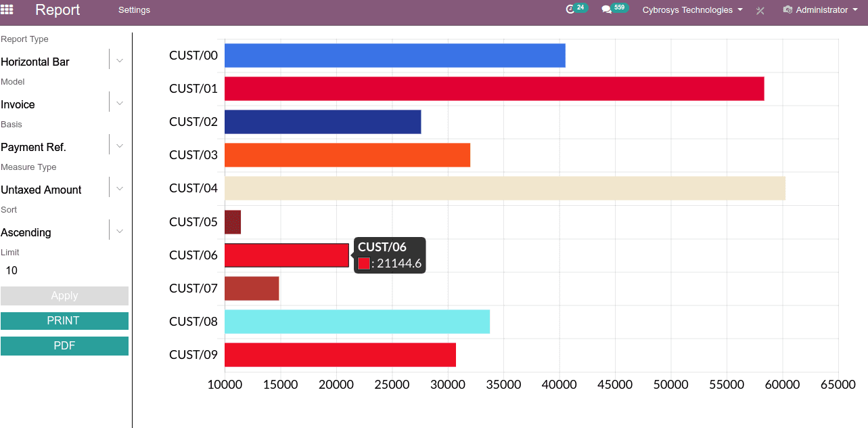Click the Limit input field
868x428 pixels.
[64, 271]
